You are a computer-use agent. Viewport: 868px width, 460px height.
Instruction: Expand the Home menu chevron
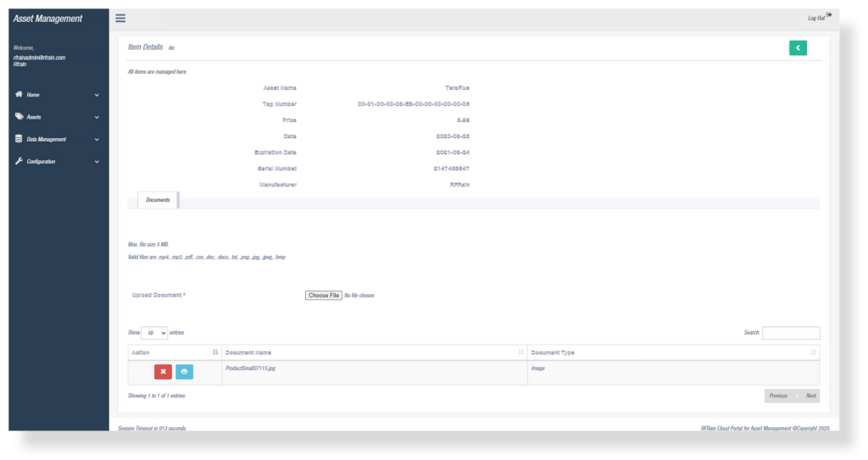tap(97, 96)
